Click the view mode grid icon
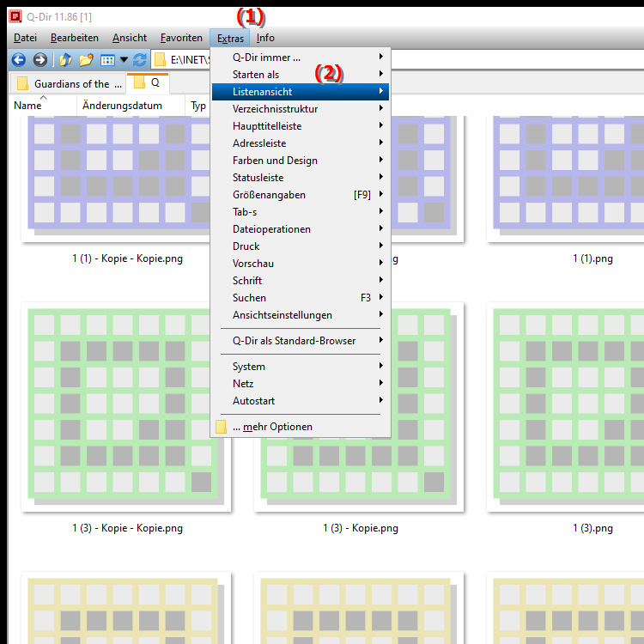Screen dimensions: 644x644 coord(107,60)
